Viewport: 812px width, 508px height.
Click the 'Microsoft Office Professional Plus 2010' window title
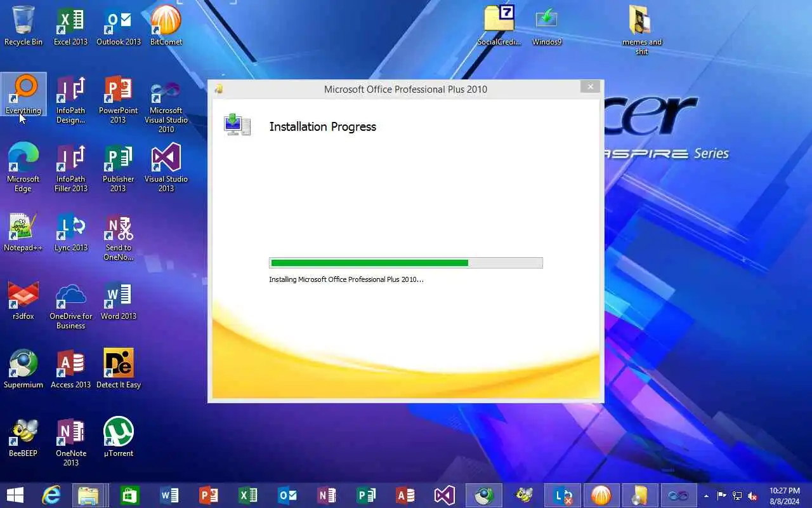(406, 89)
